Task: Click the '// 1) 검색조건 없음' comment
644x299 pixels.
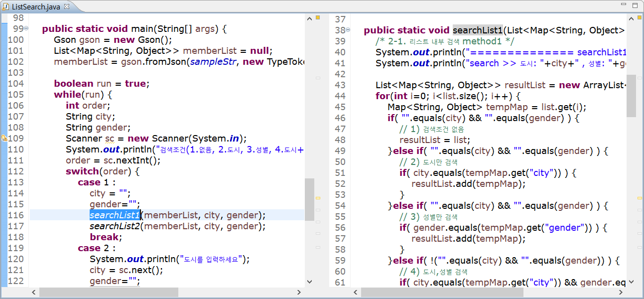Action: [432, 129]
